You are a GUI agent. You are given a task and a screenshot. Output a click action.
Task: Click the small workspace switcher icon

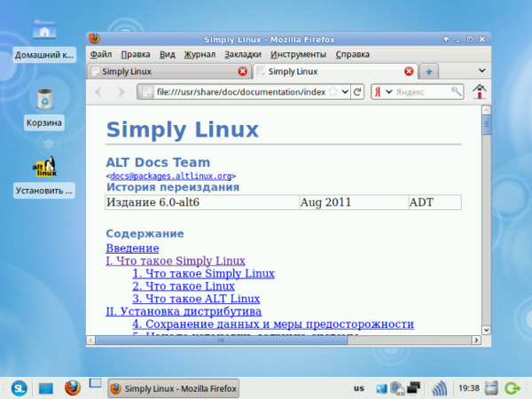point(95,383)
